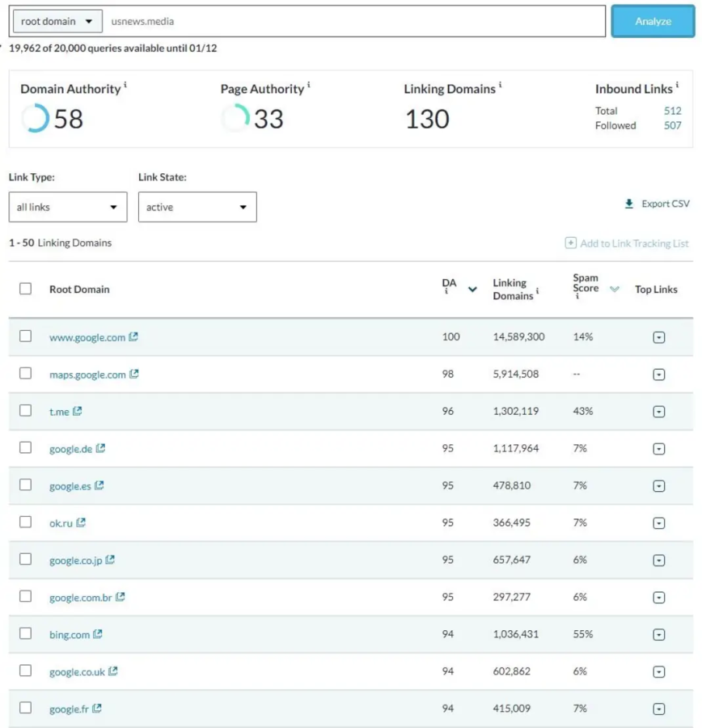Open the root domain scope dropdown
Image resolution: width=702 pixels, height=728 pixels.
click(x=57, y=21)
